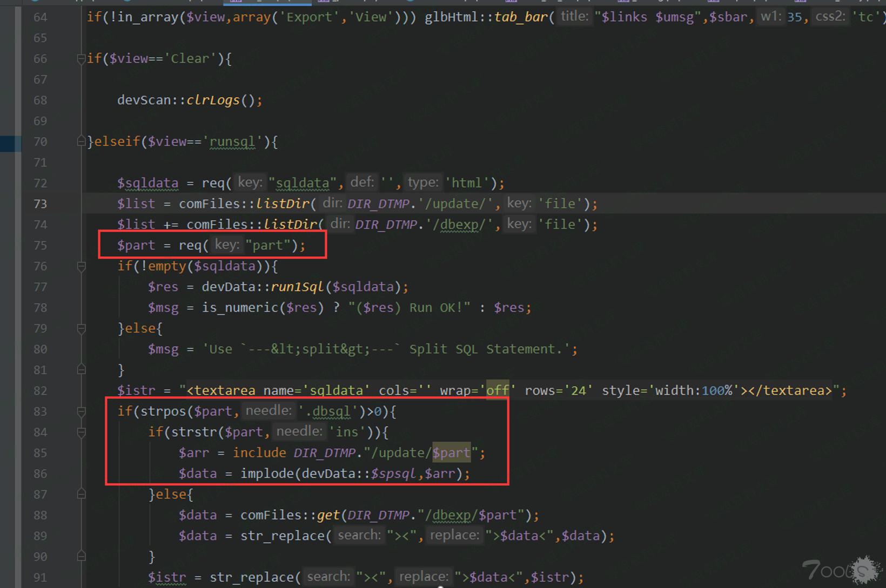Click the run1Sql method name

tap(297, 287)
